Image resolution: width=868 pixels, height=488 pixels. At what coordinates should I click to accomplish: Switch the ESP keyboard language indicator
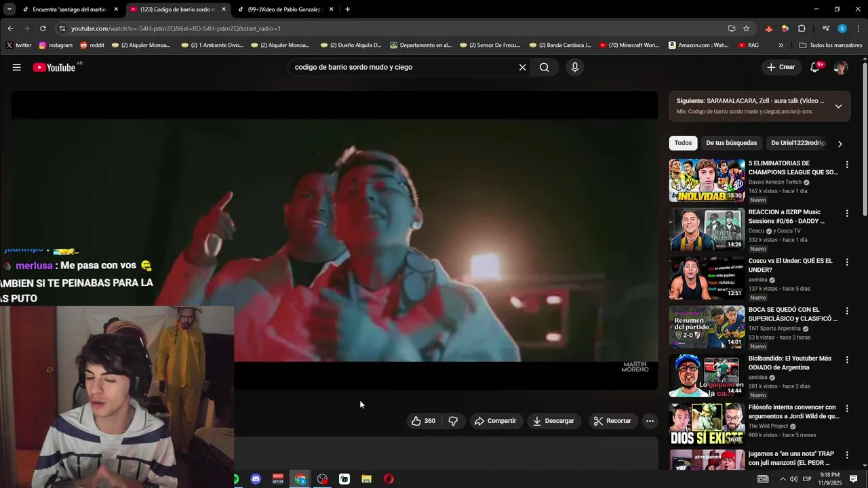[x=807, y=479]
